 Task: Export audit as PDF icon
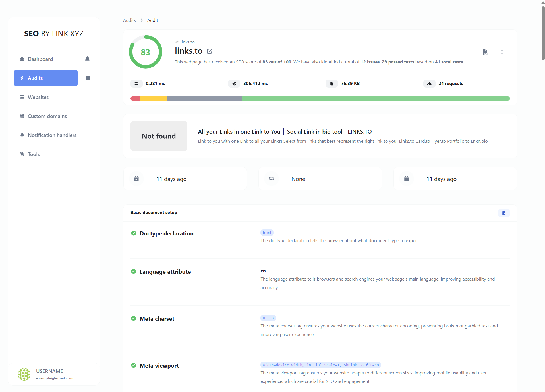pyautogui.click(x=485, y=52)
